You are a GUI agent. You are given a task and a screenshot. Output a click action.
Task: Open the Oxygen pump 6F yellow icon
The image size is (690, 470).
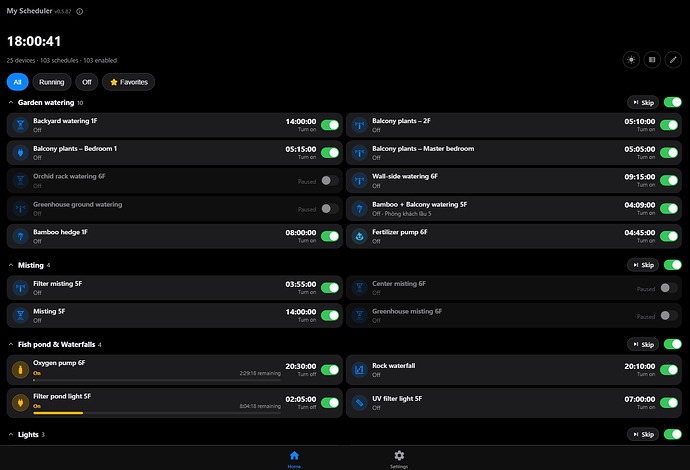(20, 370)
